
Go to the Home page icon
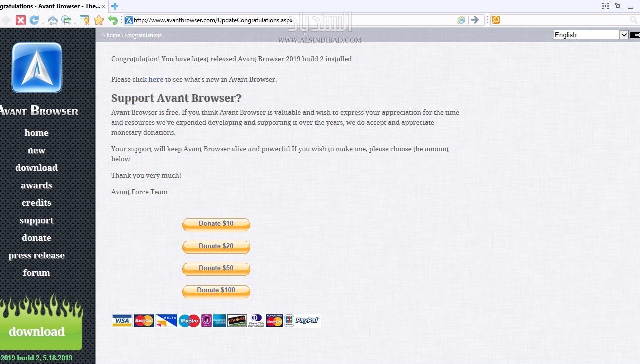(x=52, y=20)
